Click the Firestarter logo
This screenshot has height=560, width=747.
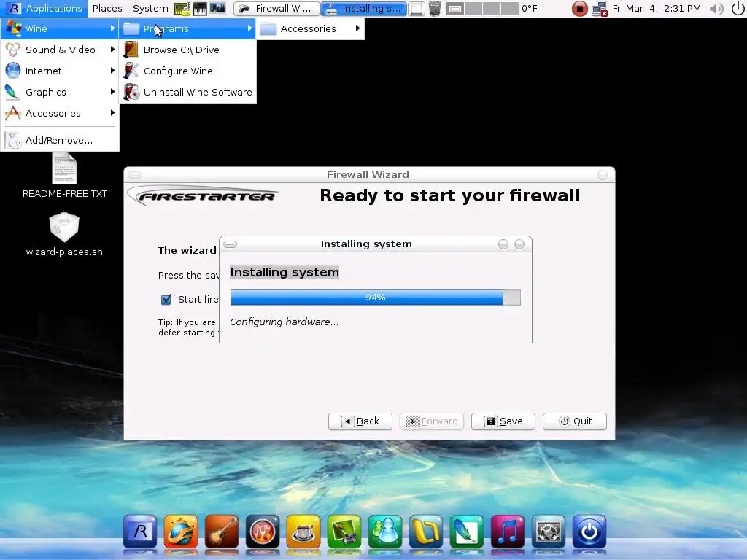tap(203, 195)
